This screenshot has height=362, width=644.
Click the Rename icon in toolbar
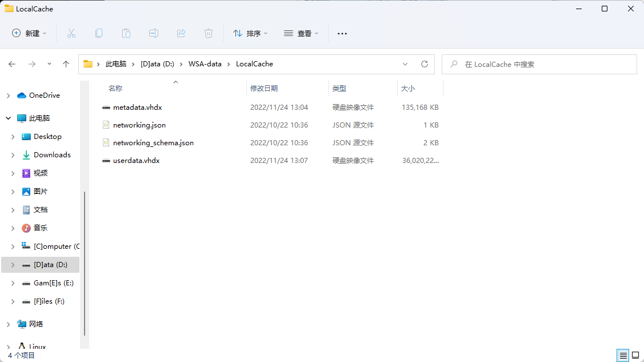(154, 33)
